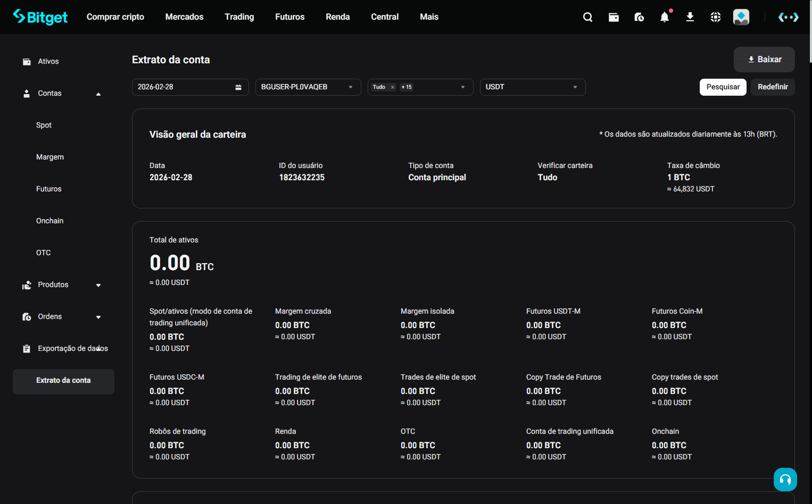Image resolution: width=812 pixels, height=504 pixels.
Task: Open the Futuros top menu
Action: [x=290, y=17]
